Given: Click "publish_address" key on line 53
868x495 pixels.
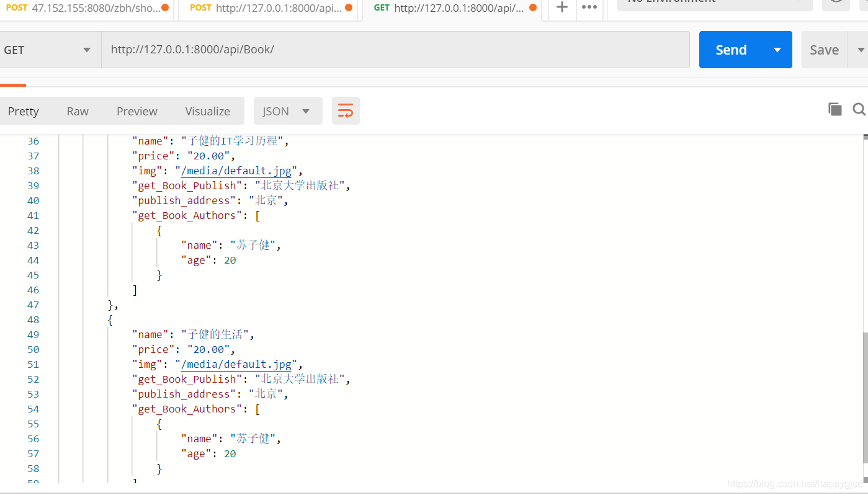Looking at the screenshot, I should [x=184, y=394].
